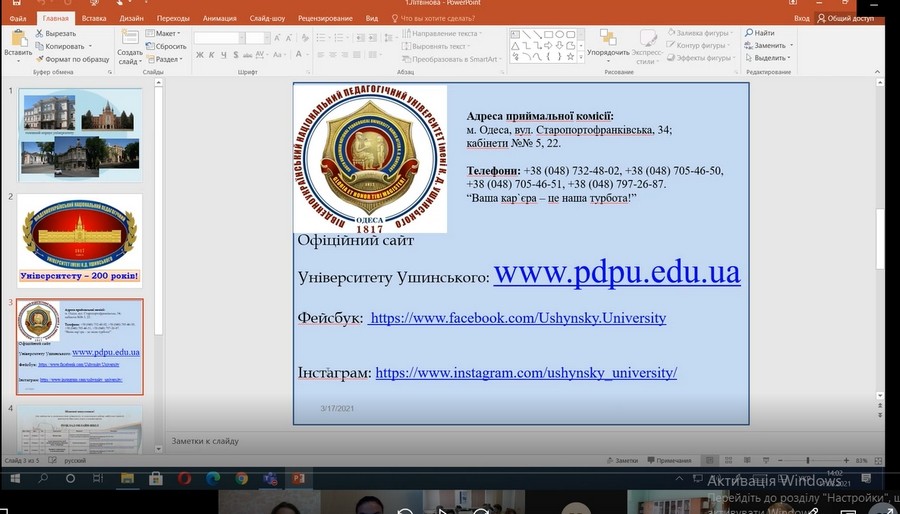The height and width of the screenshot is (514, 900).
Task: Click the Сбросить slide reset button
Action: click(166, 46)
